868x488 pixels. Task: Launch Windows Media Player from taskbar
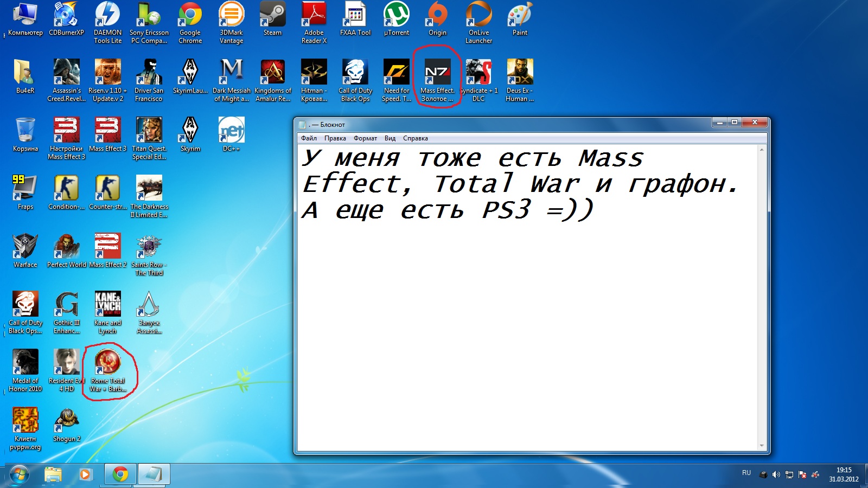pos(85,474)
